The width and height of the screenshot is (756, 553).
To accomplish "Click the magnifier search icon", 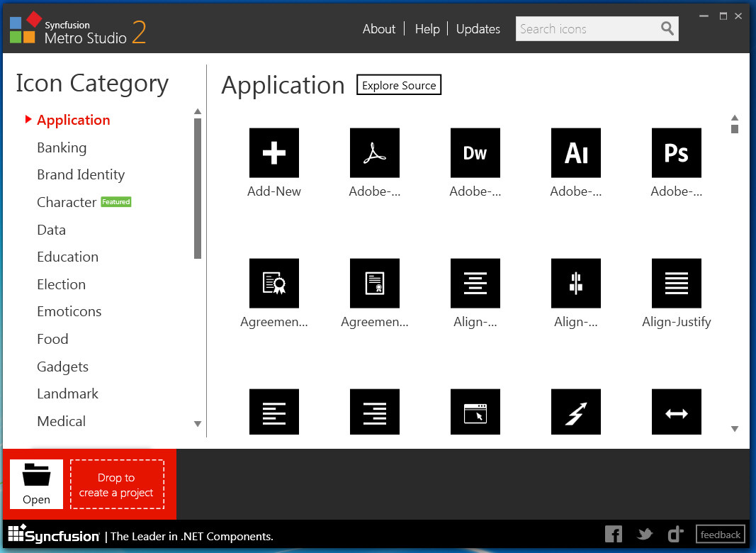I will [667, 28].
